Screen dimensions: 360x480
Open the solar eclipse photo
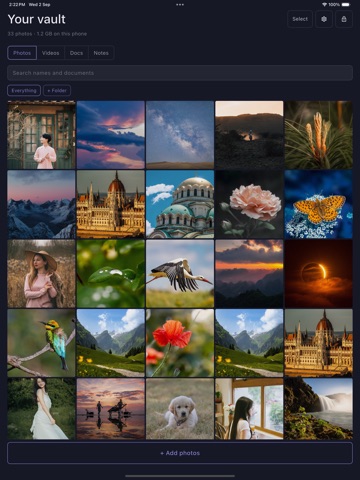[319, 274]
